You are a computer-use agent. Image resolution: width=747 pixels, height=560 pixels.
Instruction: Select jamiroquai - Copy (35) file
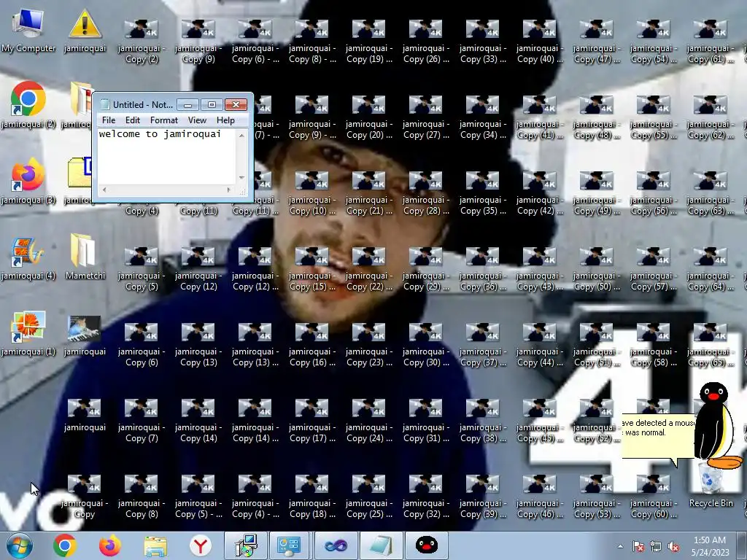coord(483,193)
